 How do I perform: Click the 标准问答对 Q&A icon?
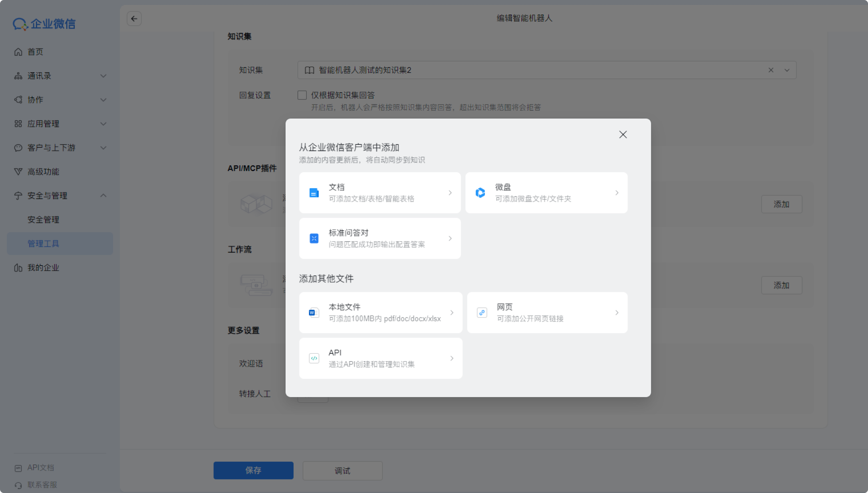tap(314, 238)
